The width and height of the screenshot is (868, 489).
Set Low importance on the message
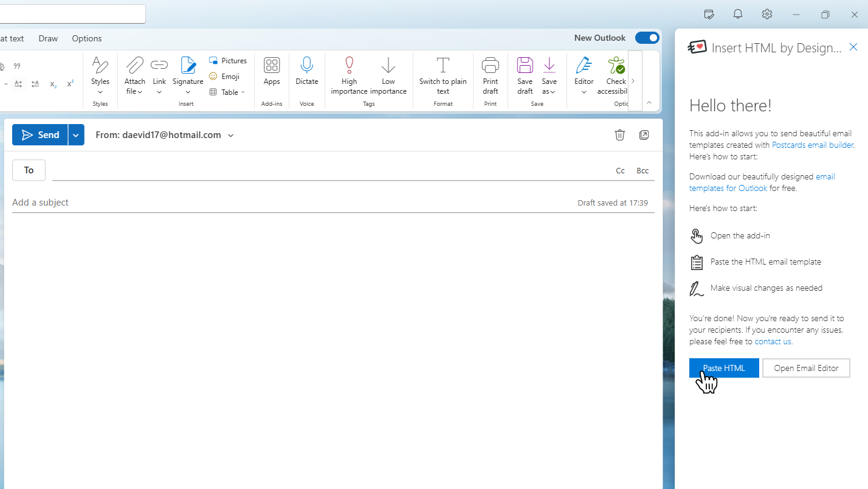click(x=388, y=66)
